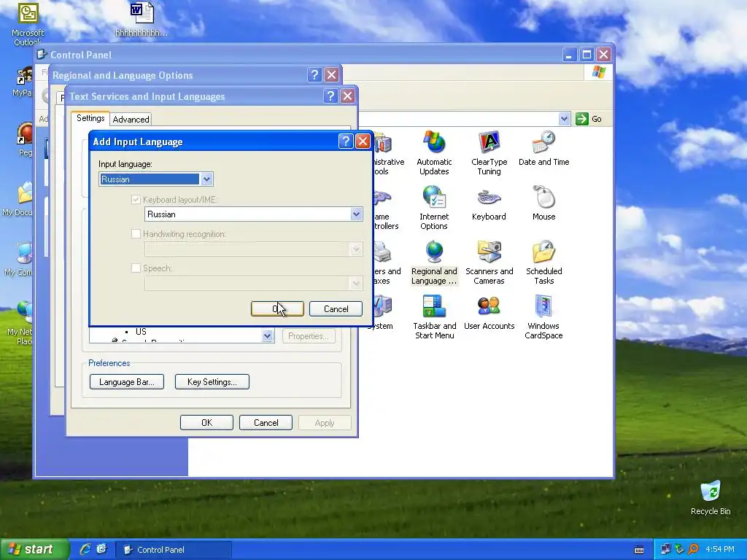
Task: Click OK in Text Services dialog
Action: tap(206, 422)
